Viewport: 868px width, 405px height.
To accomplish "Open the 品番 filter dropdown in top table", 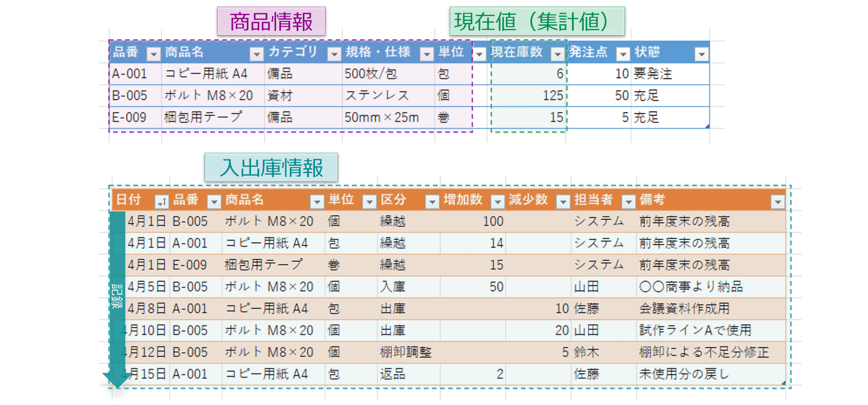I will [154, 54].
